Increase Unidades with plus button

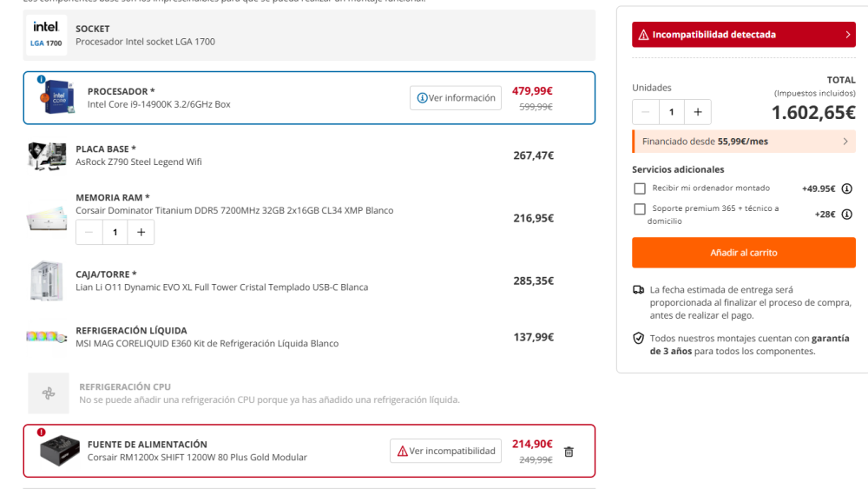tap(698, 112)
